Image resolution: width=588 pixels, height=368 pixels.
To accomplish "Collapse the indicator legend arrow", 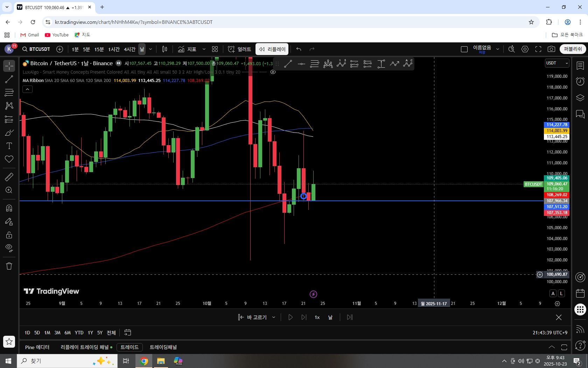I will point(27,89).
